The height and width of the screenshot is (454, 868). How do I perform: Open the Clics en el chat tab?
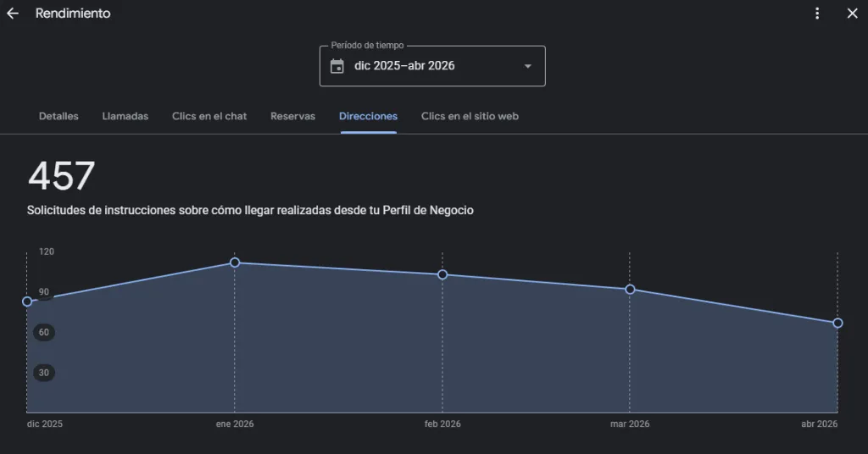(x=209, y=116)
